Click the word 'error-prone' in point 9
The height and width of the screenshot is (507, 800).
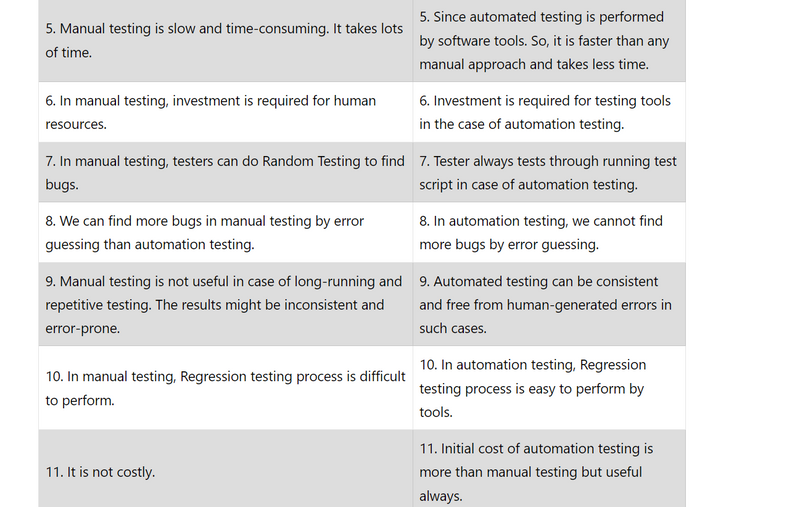click(x=83, y=328)
